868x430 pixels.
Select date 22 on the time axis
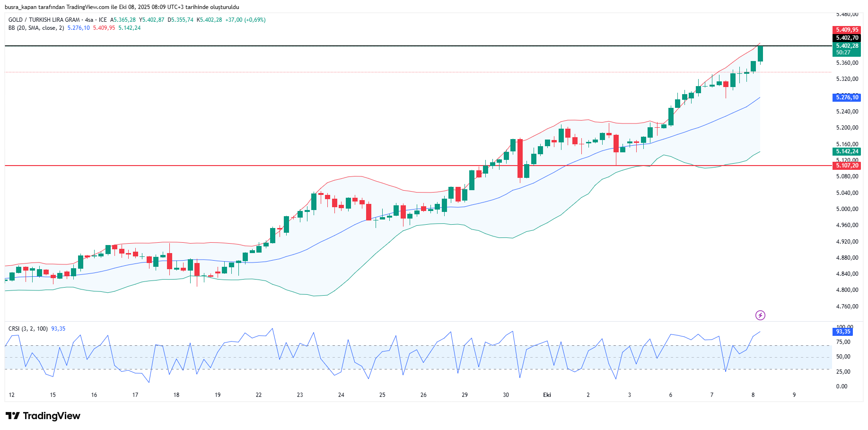click(x=259, y=395)
